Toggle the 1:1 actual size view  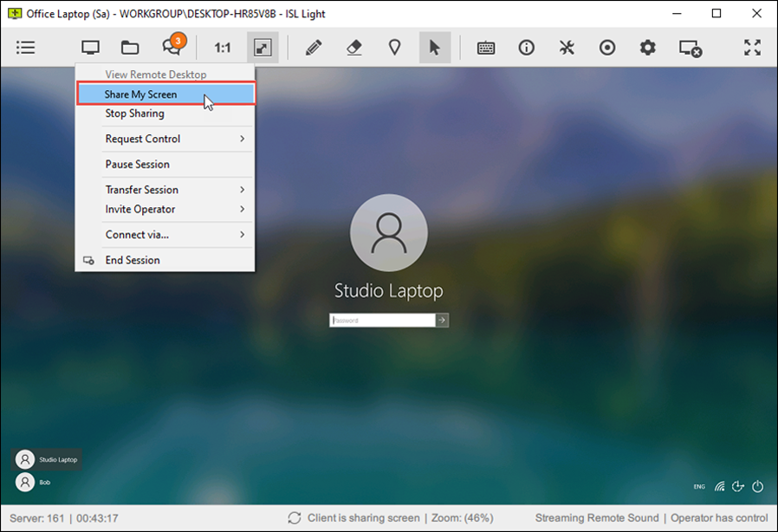pyautogui.click(x=223, y=48)
